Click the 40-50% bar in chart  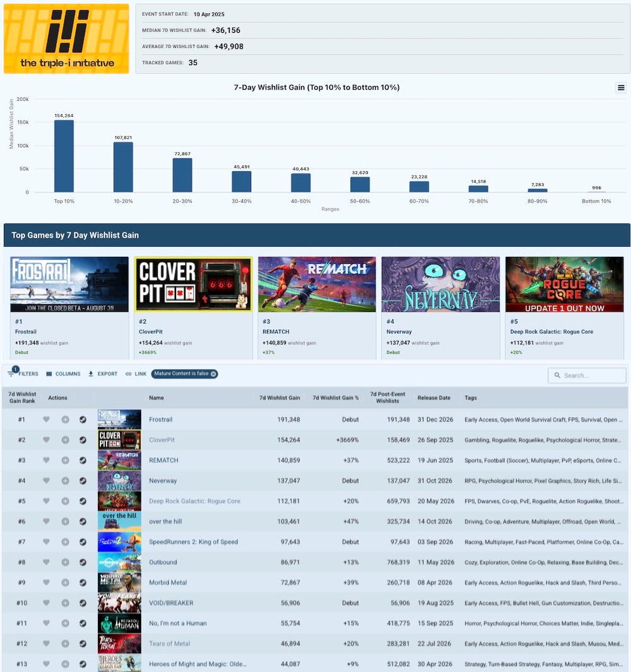click(300, 182)
